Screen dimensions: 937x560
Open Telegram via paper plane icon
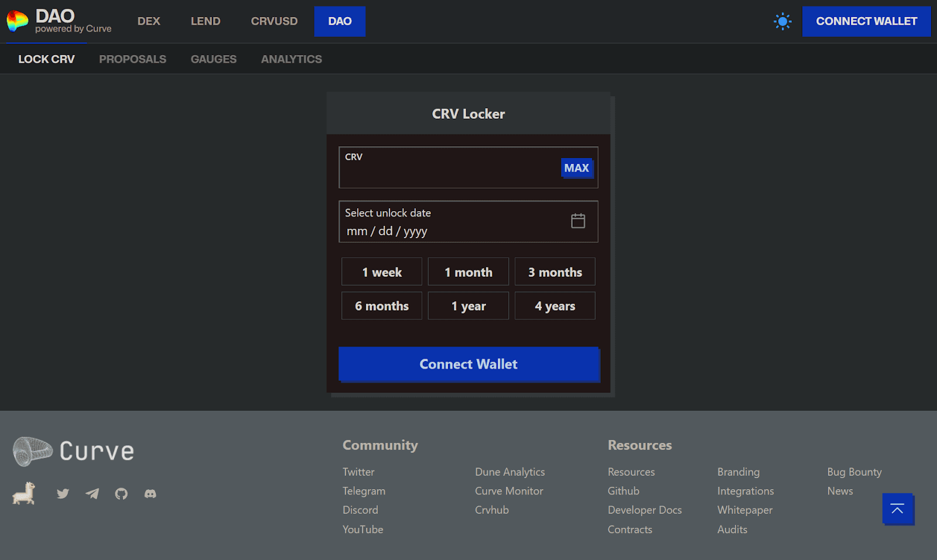tap(92, 494)
